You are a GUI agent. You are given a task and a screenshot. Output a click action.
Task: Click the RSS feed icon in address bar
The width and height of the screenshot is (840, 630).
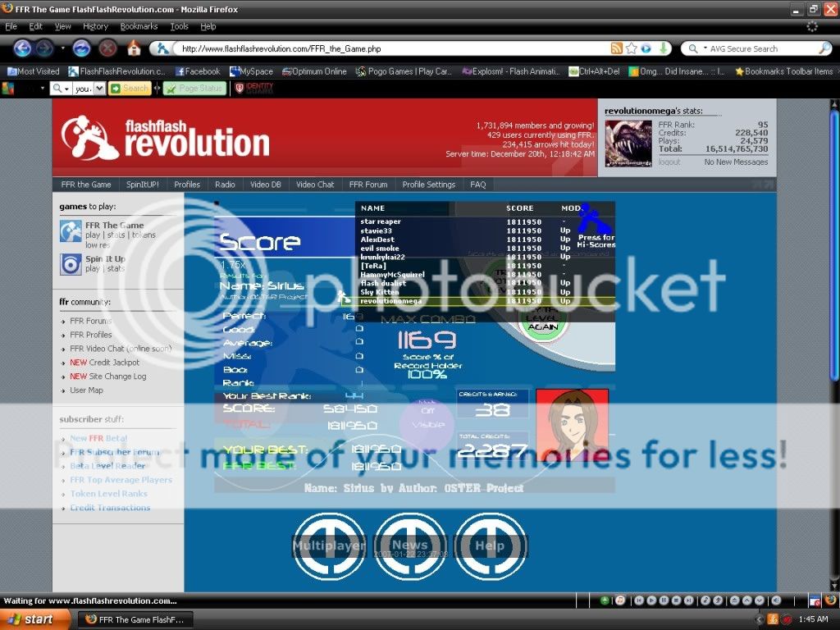(616, 49)
